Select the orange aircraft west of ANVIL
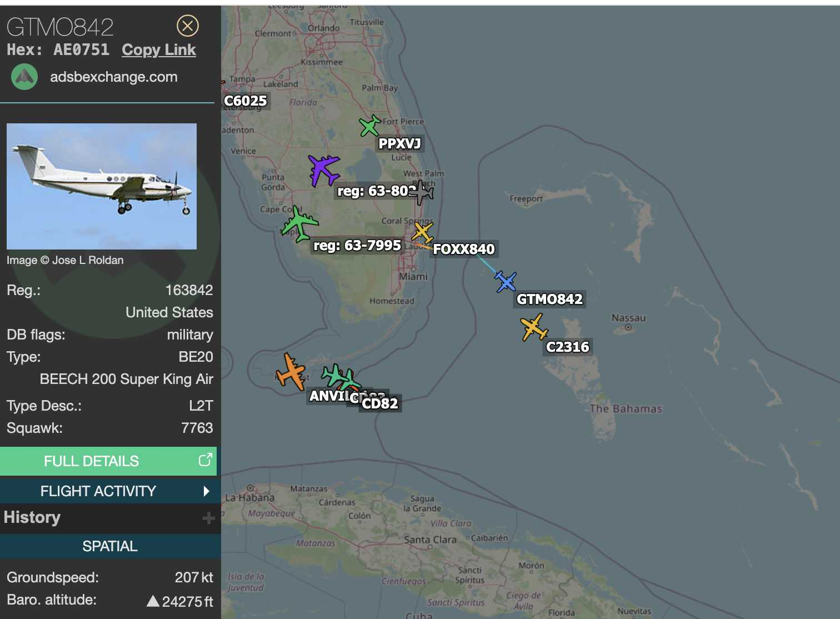This screenshot has height=619, width=840. (x=291, y=372)
